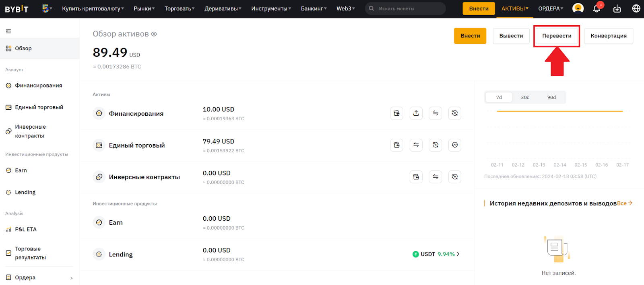Open P&L ETA in sidebar

(26, 229)
